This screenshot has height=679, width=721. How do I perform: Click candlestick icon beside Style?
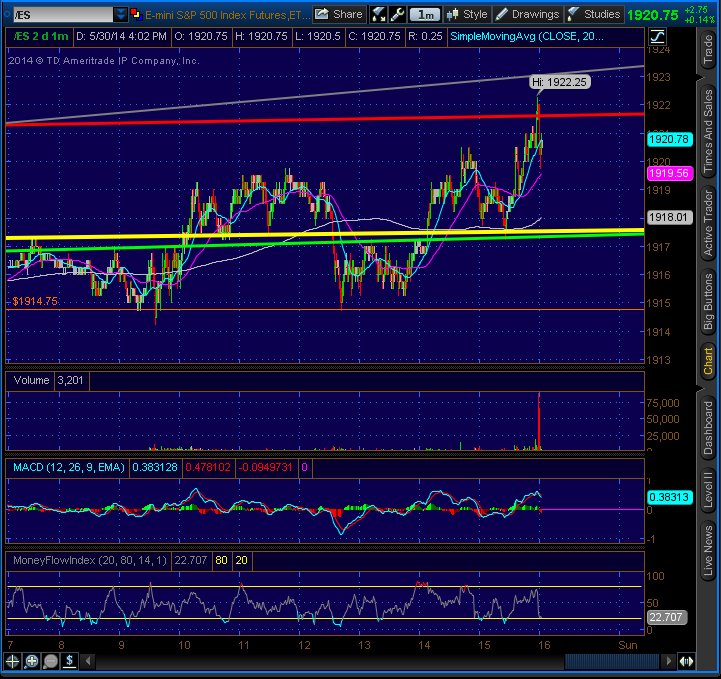[453, 15]
